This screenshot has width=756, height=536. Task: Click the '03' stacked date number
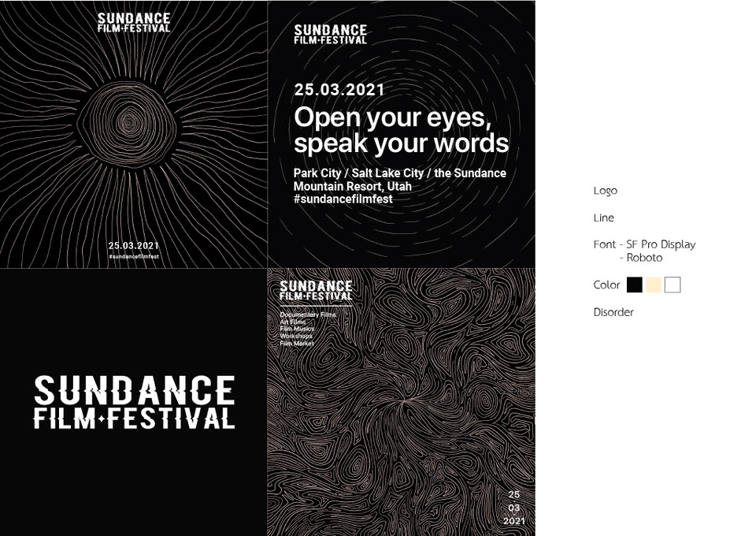tap(514, 508)
